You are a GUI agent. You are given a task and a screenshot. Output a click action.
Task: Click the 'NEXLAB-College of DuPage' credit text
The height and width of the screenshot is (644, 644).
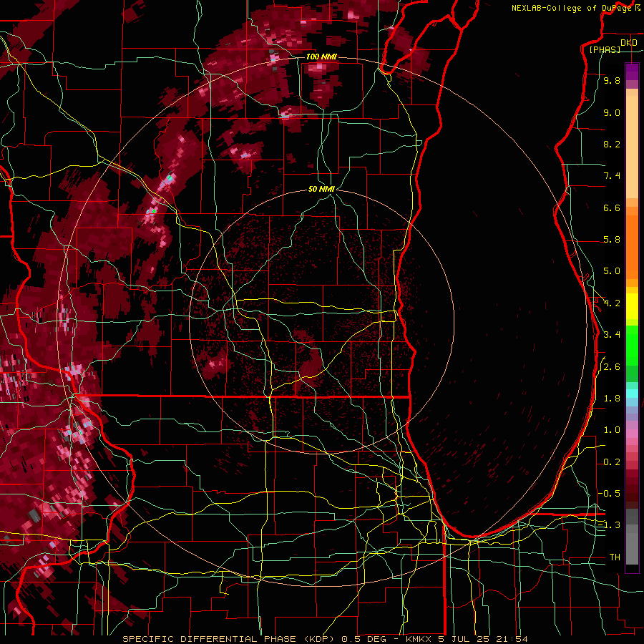pos(572,8)
